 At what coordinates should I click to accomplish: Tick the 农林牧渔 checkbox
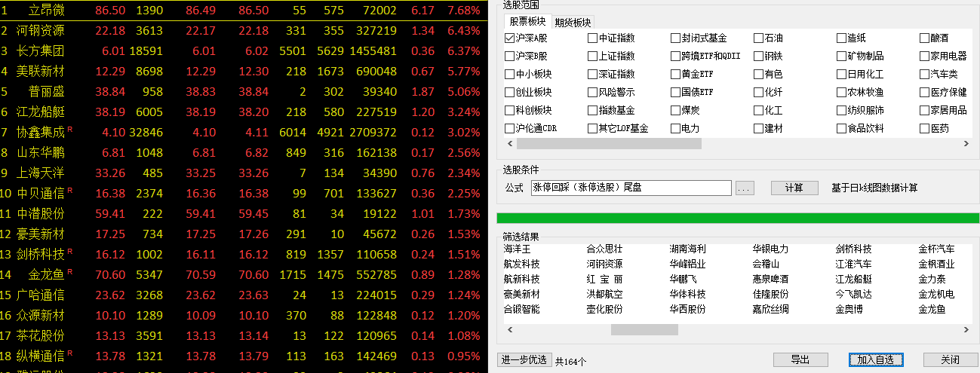(842, 92)
